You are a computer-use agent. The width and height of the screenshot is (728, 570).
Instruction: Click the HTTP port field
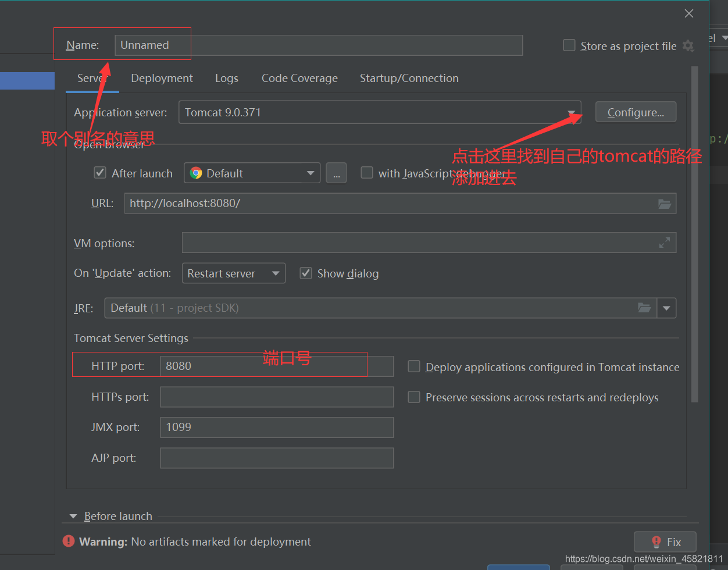pos(277,366)
